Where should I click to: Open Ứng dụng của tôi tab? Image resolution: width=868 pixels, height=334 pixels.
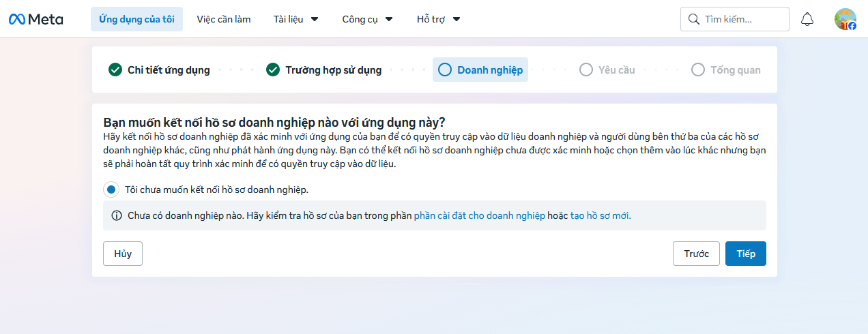point(136,19)
